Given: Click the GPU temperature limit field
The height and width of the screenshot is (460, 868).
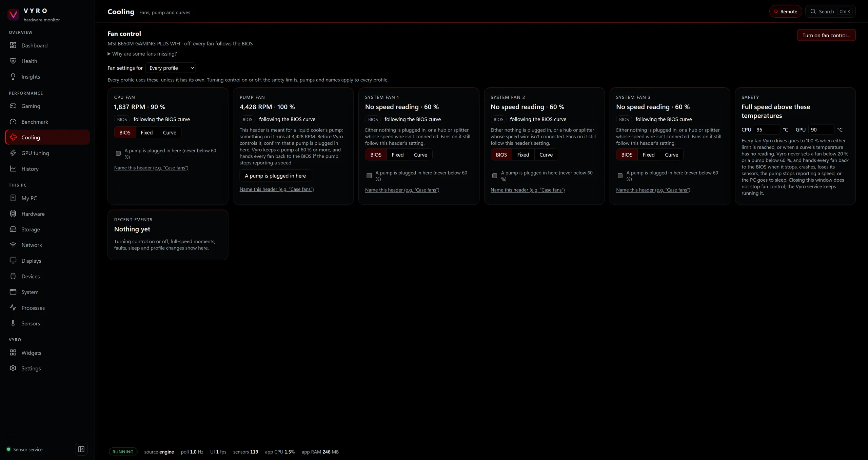Looking at the screenshot, I should point(821,129).
